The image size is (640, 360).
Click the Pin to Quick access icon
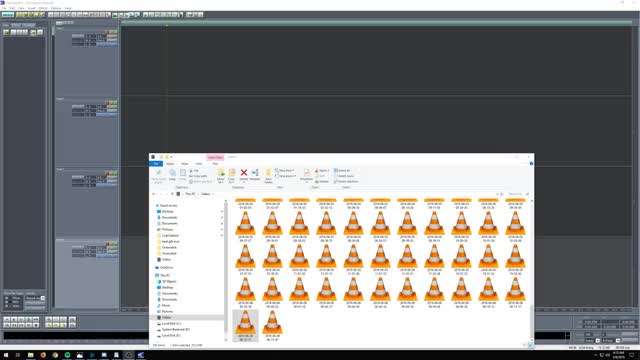coord(159,176)
